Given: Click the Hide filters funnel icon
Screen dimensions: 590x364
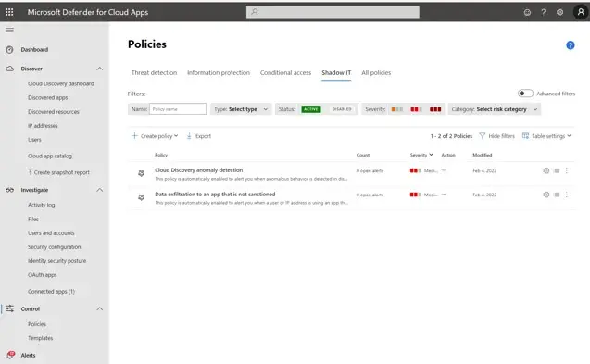Looking at the screenshot, I should (x=482, y=135).
